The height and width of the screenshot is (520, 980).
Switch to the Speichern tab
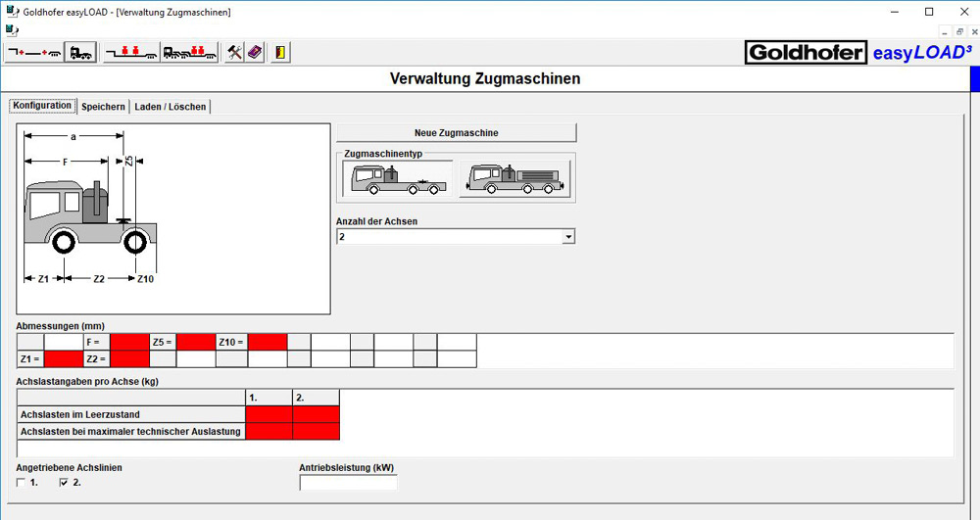pos(103,107)
